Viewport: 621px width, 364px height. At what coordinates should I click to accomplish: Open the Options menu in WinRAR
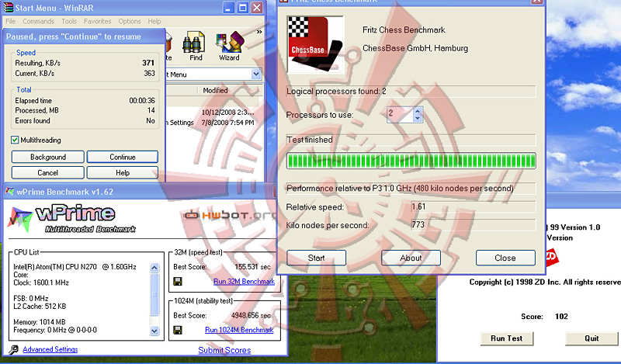(x=130, y=22)
